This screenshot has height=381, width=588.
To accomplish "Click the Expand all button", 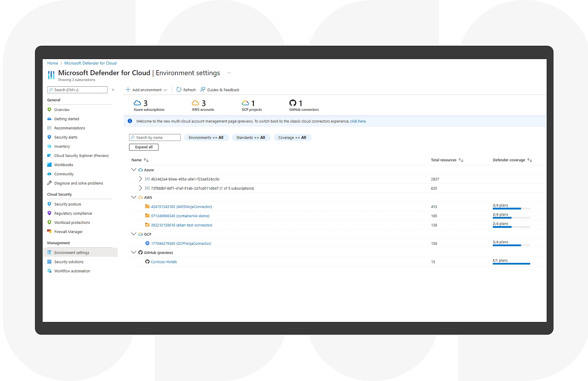I will coord(144,147).
